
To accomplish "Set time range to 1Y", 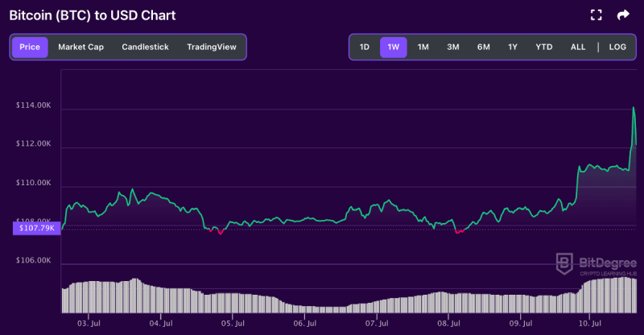I will [513, 47].
